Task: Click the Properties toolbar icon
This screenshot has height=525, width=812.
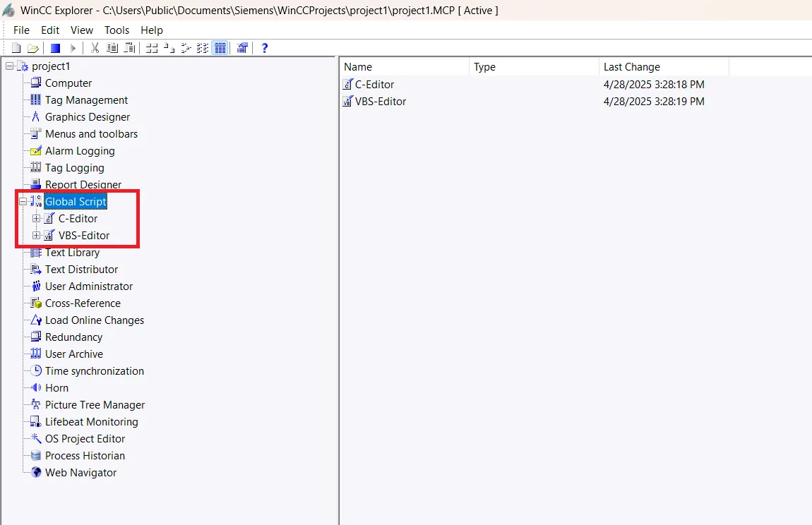Action: (x=242, y=48)
